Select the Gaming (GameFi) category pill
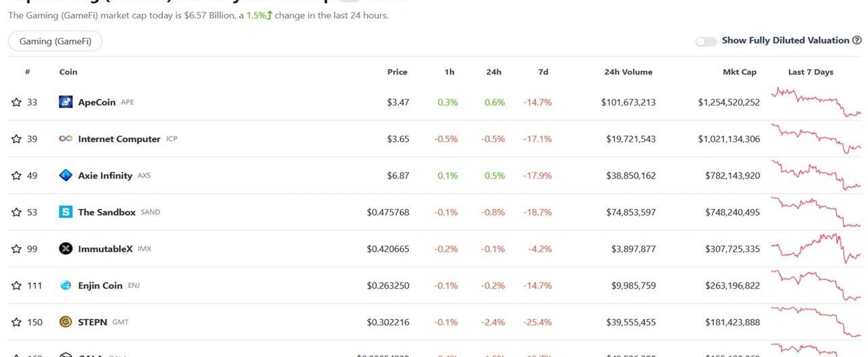868x357 pixels. click(x=55, y=41)
